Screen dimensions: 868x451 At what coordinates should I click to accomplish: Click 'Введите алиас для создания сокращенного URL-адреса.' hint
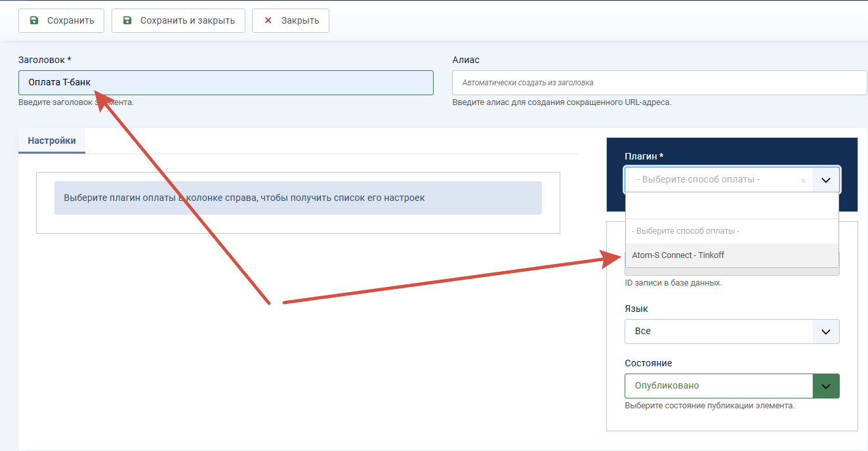[x=562, y=102]
